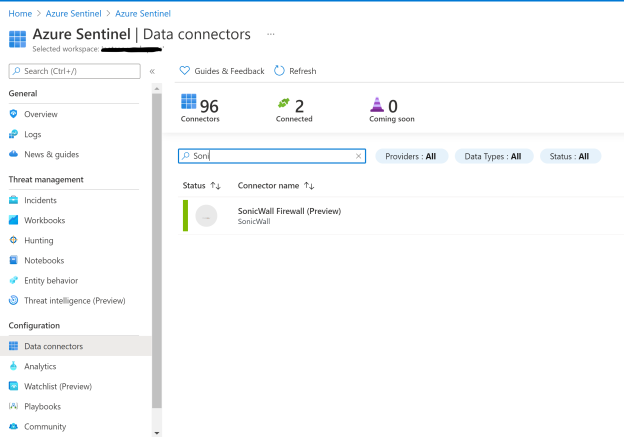624x437 pixels.
Task: Click the Refresh circular arrow icon
Action: tap(279, 71)
